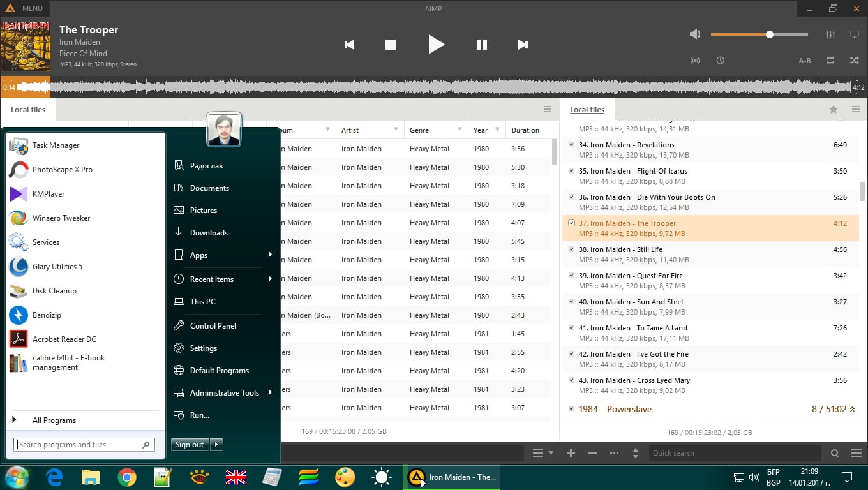Uncheck track 41 To Tame A Land
The height and width of the screenshot is (490, 868).
(572, 328)
